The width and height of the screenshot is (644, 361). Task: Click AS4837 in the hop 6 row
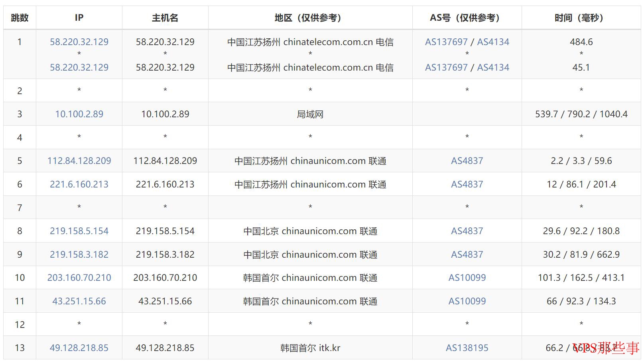coord(467,184)
